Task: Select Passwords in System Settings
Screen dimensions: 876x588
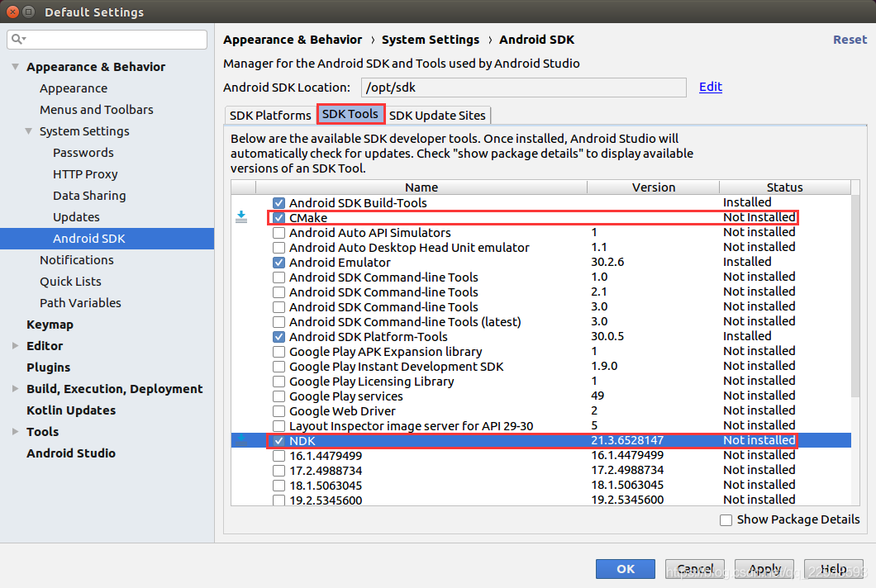Action: 83,153
